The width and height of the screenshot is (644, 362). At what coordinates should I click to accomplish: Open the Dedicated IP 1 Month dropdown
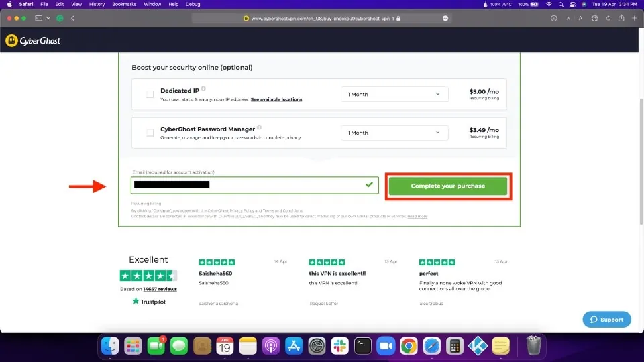coord(394,94)
